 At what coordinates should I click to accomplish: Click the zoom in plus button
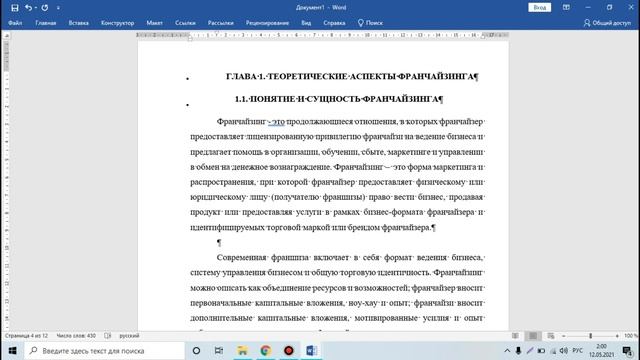(617, 336)
